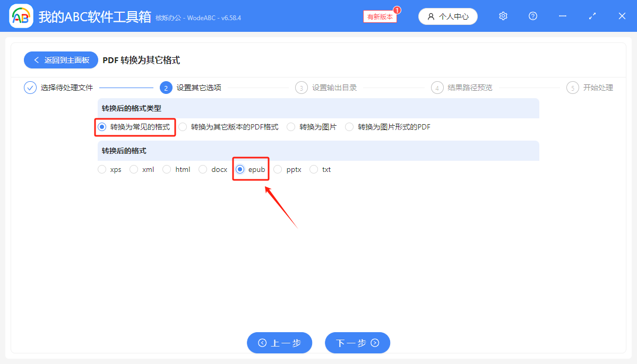Select the xps output format
This screenshot has width=637, height=364.
109,169
